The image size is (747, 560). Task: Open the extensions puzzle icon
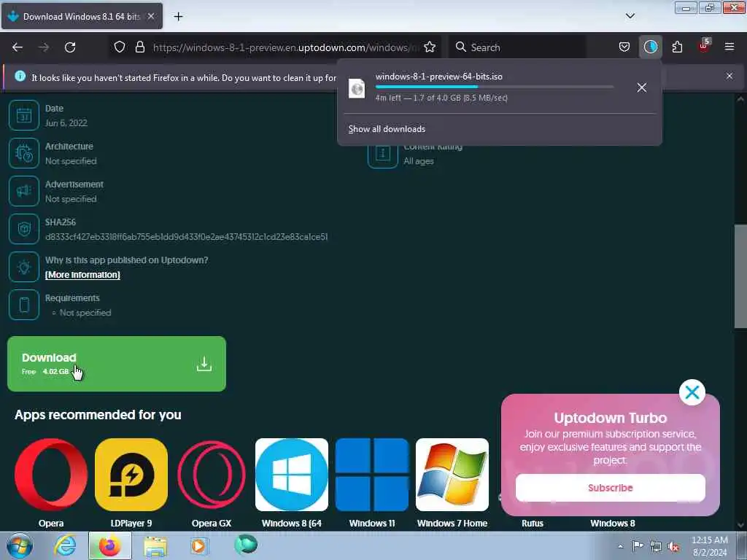pos(677,47)
